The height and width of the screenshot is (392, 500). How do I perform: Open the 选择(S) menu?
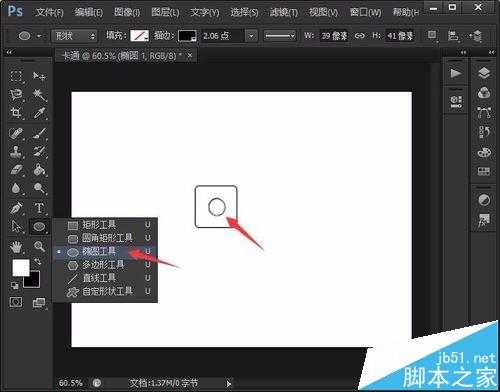(x=244, y=13)
